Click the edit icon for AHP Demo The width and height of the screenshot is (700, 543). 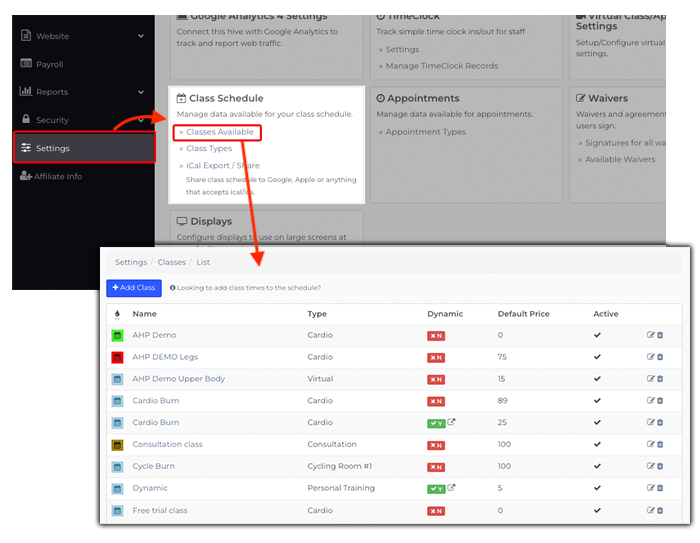click(x=651, y=335)
